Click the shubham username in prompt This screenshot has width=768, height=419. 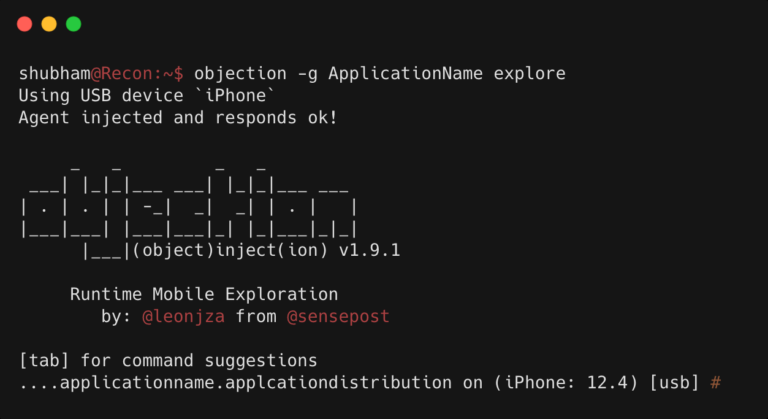click(54, 74)
